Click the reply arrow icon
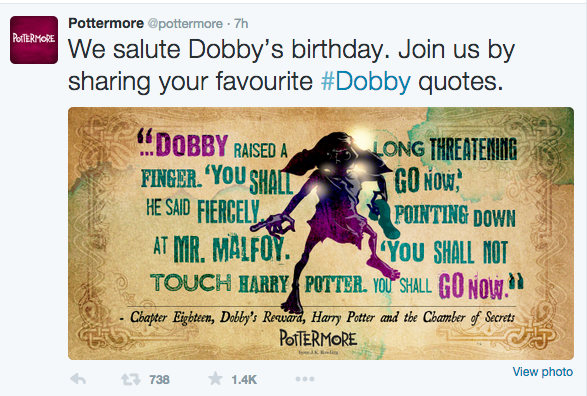Image resolution: width=587 pixels, height=396 pixels. [x=78, y=379]
